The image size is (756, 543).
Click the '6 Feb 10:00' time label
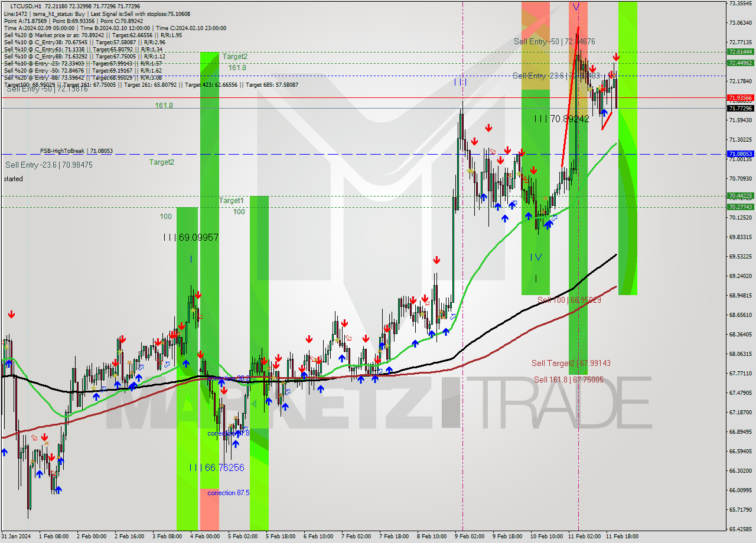[x=318, y=537]
